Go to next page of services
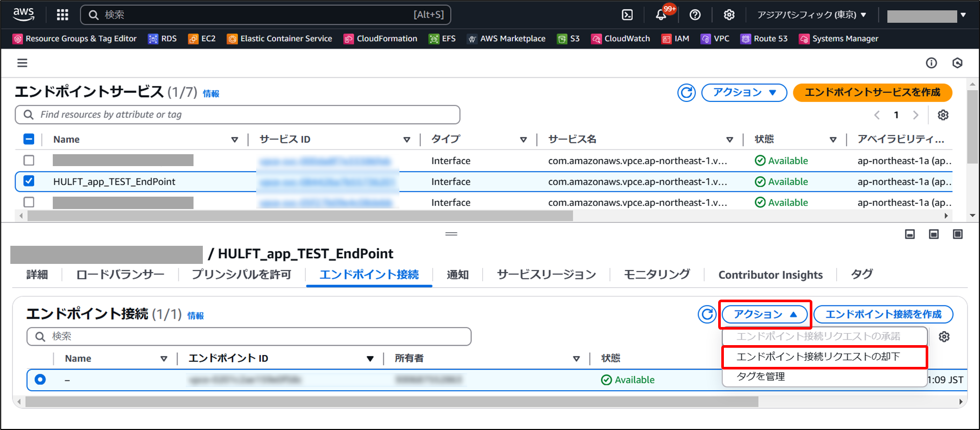The width and height of the screenshot is (980, 430). tap(915, 115)
